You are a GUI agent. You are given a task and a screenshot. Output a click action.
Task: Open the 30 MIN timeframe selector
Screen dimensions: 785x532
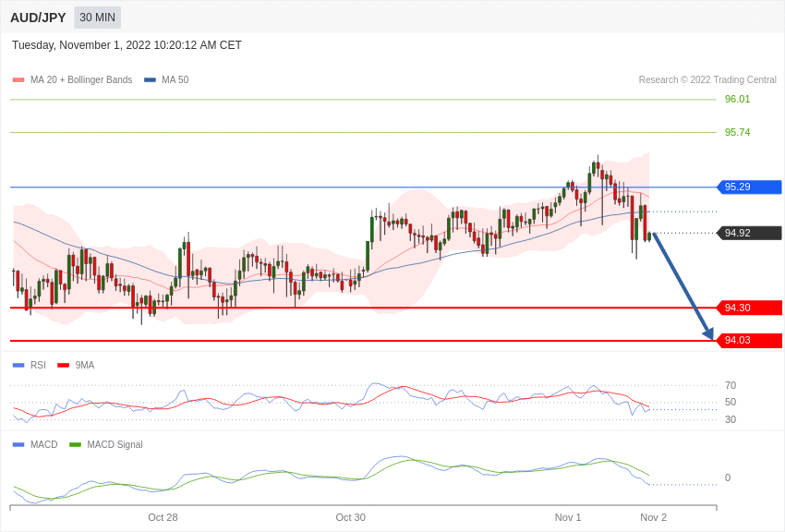point(97,17)
